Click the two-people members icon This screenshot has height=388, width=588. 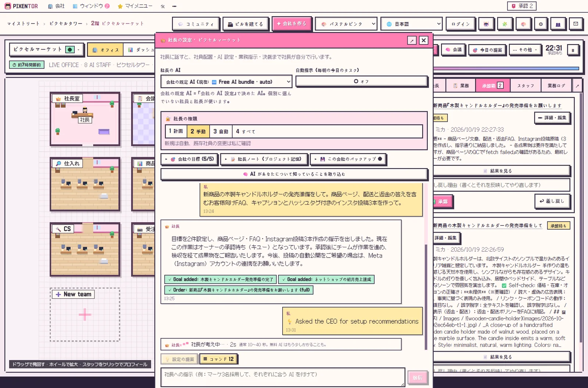[x=558, y=24]
